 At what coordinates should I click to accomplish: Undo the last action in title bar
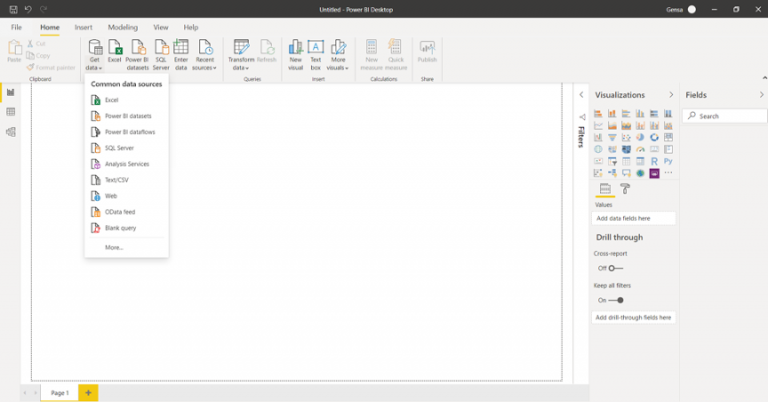(x=28, y=9)
